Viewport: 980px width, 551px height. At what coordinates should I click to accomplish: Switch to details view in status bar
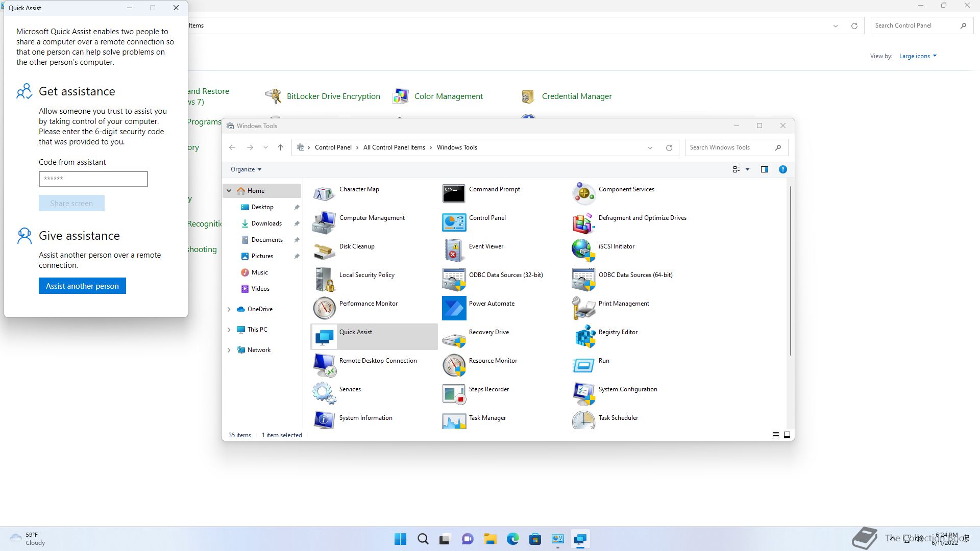pyautogui.click(x=775, y=435)
